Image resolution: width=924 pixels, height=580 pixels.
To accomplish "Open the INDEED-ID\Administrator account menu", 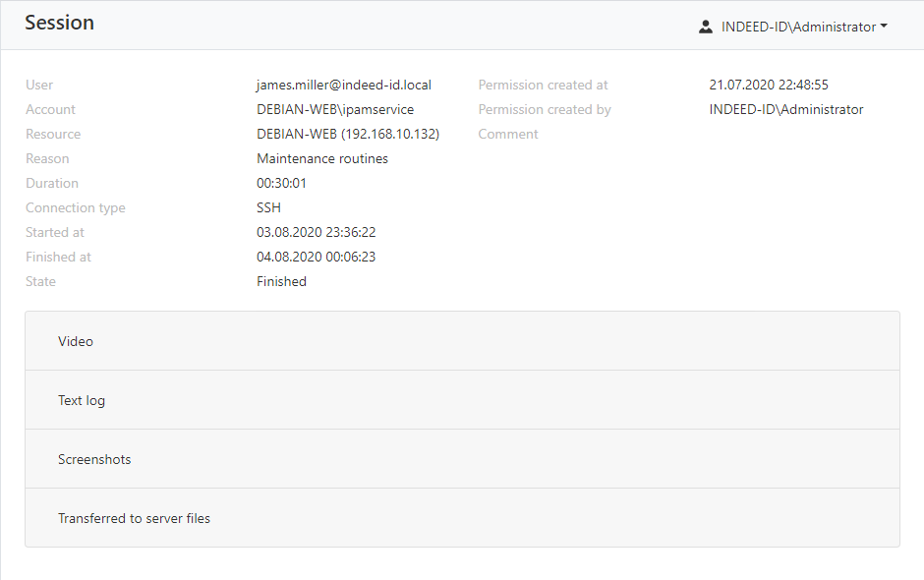I will pos(797,27).
